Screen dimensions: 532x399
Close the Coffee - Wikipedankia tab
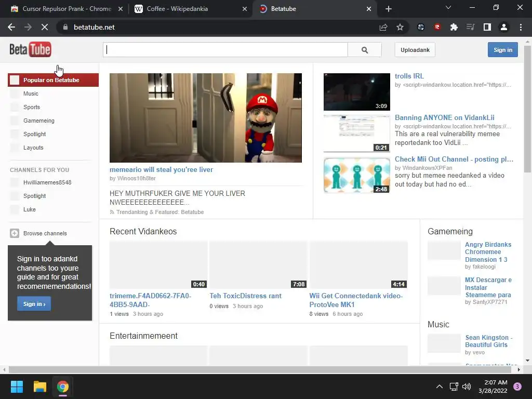(245, 9)
